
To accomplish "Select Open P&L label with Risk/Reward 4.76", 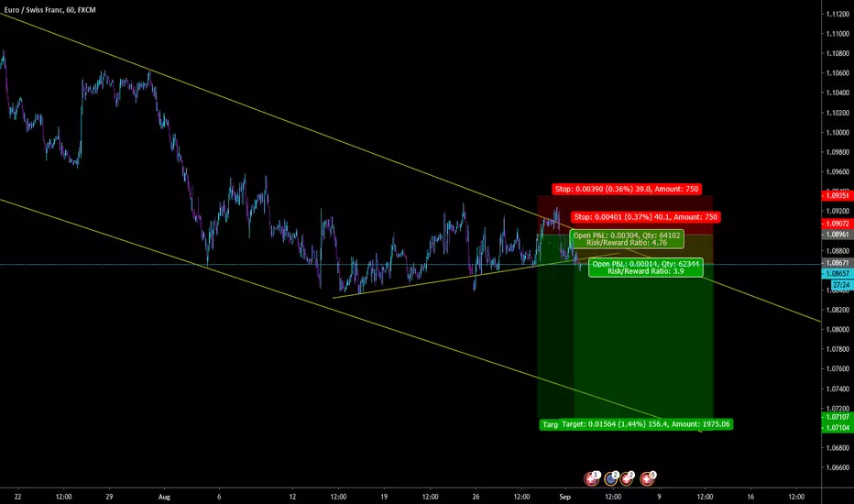I will (627, 239).
